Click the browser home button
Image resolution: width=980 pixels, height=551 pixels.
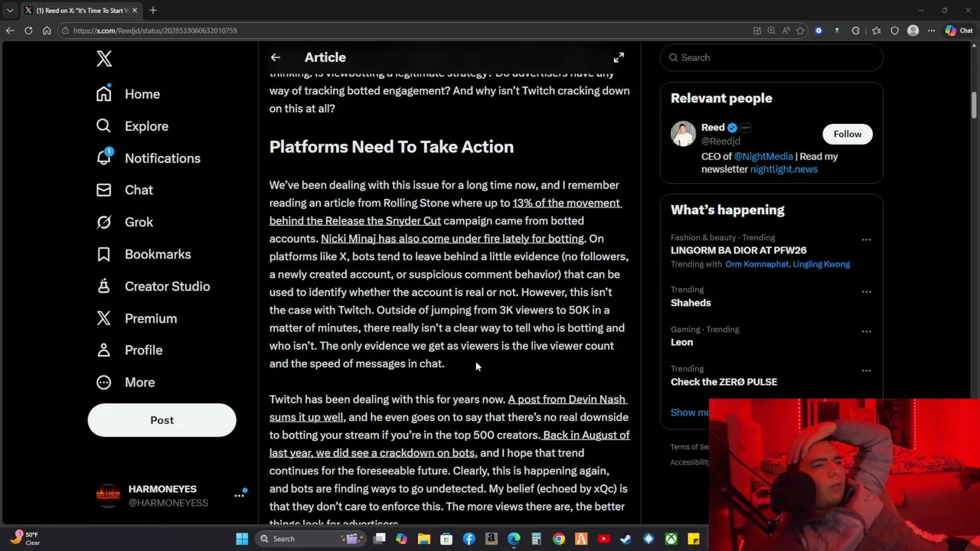click(x=47, y=31)
